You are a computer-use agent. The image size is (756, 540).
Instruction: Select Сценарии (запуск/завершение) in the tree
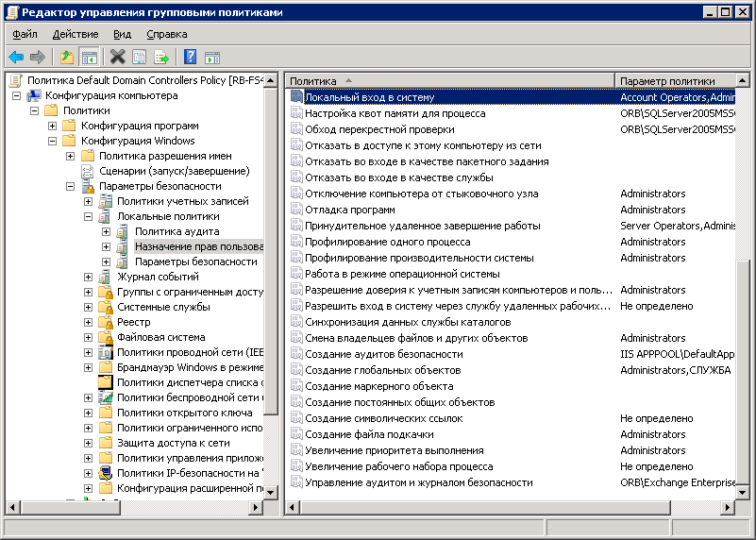174,171
